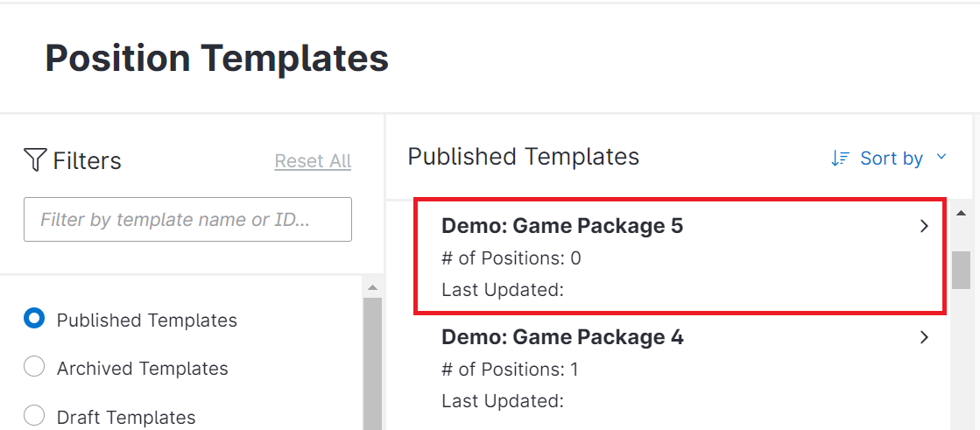The image size is (980, 430).
Task: Click the template list scrollbar thumb
Action: tap(961, 270)
